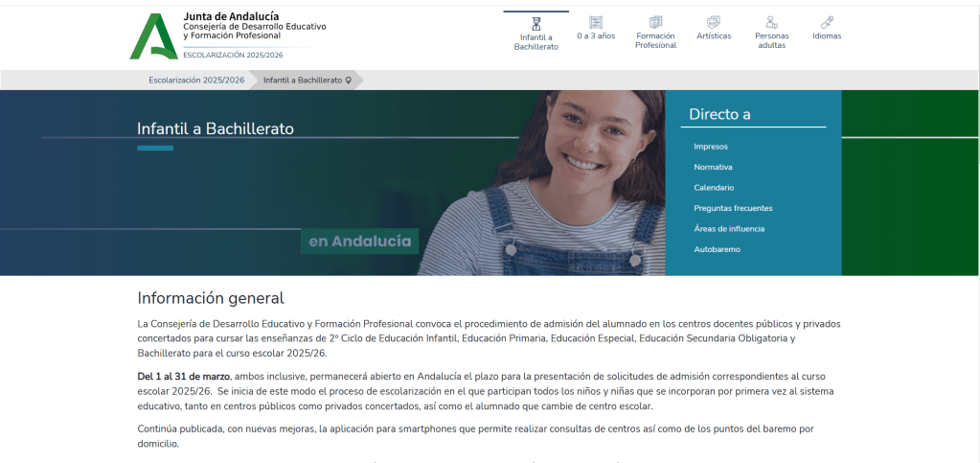The width and height of the screenshot is (980, 463).
Task: Click the Infantil a Bachillerato breadcrumb item
Action: (302, 81)
